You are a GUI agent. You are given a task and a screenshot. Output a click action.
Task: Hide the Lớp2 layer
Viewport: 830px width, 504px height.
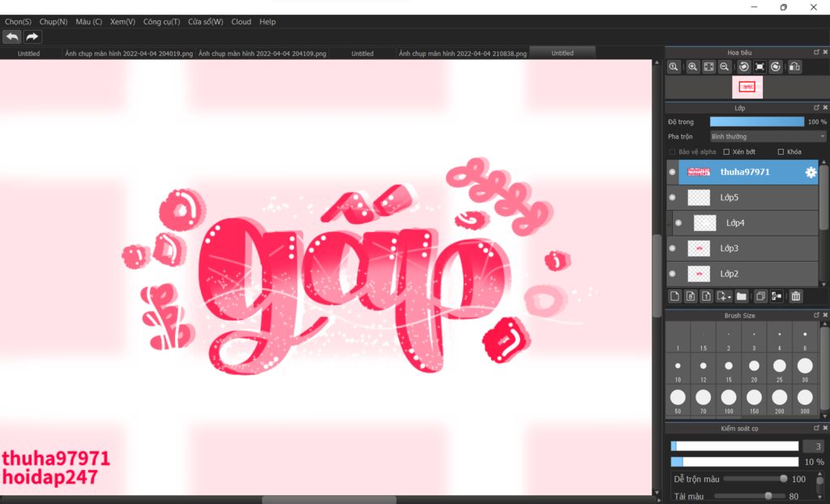pyautogui.click(x=672, y=274)
